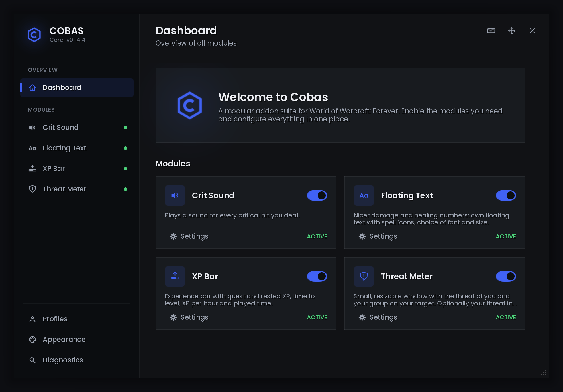Click the move window arrows icon
The width and height of the screenshot is (563, 392).
coord(512,31)
